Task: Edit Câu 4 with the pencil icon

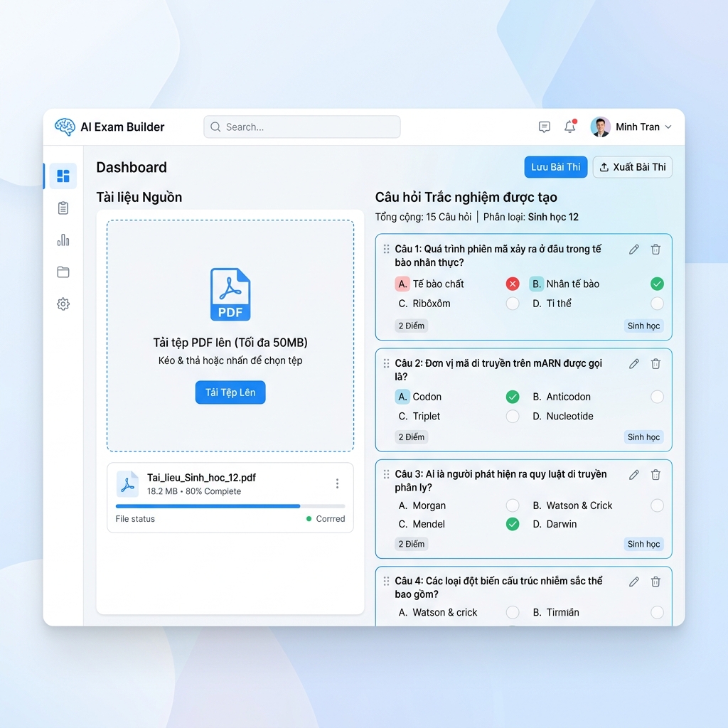Action: point(634,582)
